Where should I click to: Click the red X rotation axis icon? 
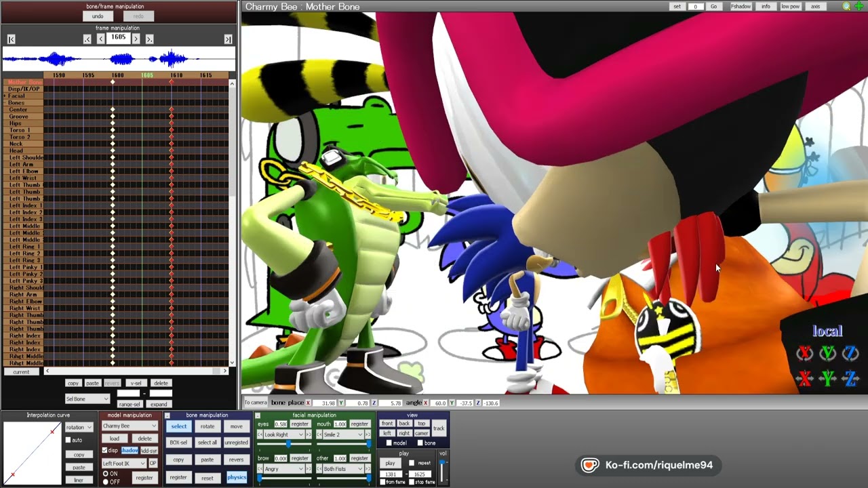[805, 353]
